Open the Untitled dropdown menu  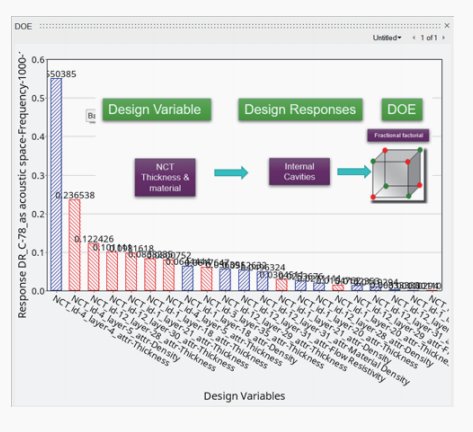[x=387, y=38]
